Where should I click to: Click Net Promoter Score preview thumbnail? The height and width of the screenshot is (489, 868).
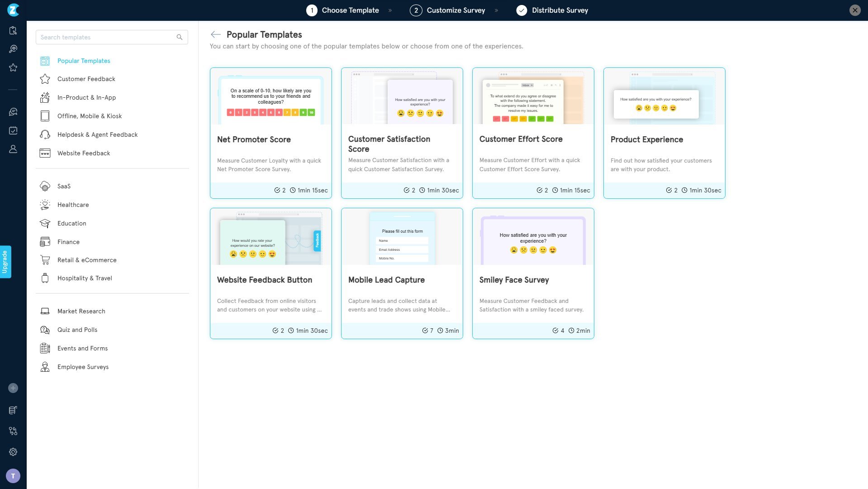coord(271,96)
